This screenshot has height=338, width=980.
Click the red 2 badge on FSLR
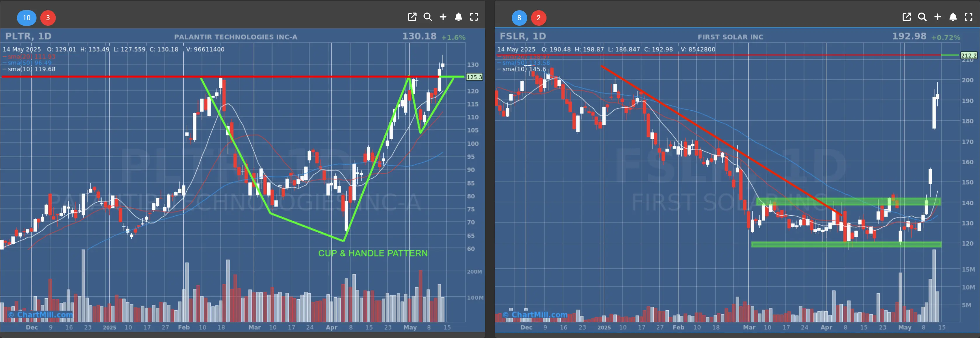point(538,18)
